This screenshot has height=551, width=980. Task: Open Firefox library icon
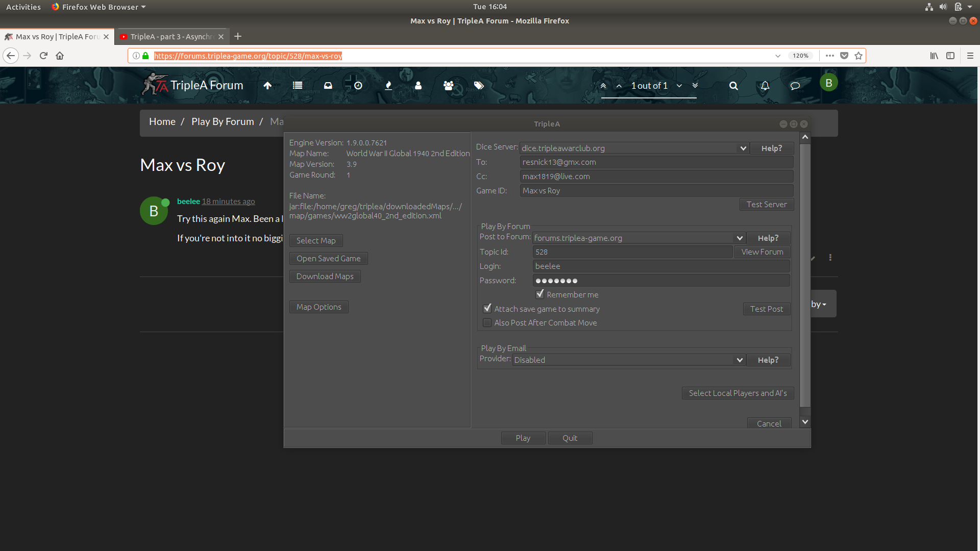point(934,56)
